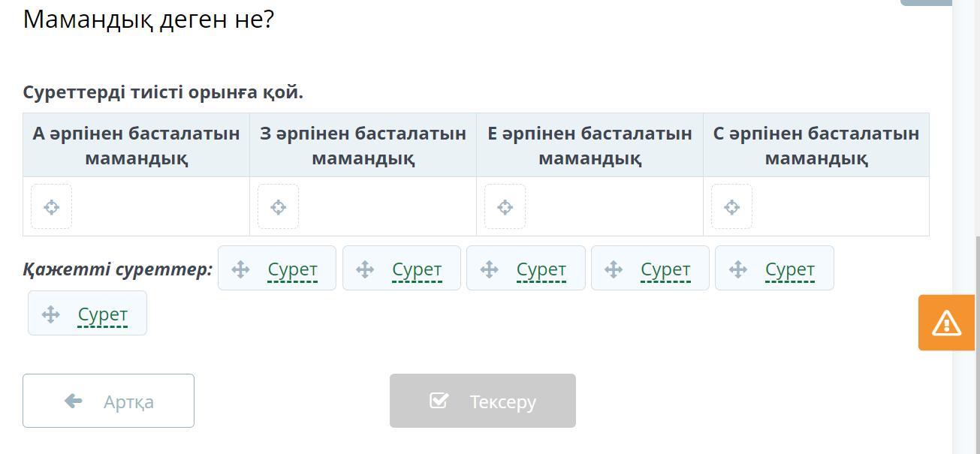Click the move handle on the fifth Сурет chip

tap(738, 269)
